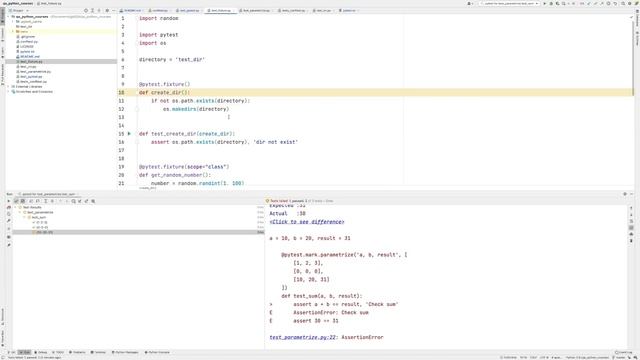This screenshot has height=360, width=640.
Task: Switch to the conftest.py editor tab
Action: 158,10
